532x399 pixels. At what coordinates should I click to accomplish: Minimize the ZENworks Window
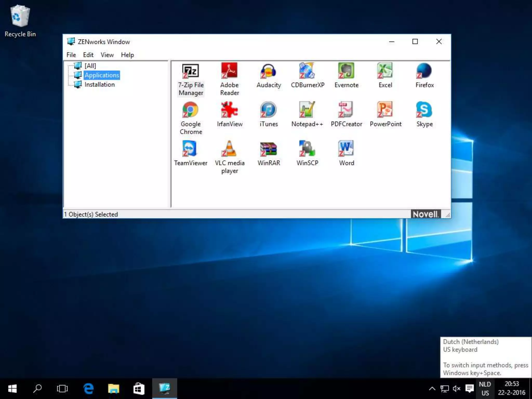(x=392, y=42)
